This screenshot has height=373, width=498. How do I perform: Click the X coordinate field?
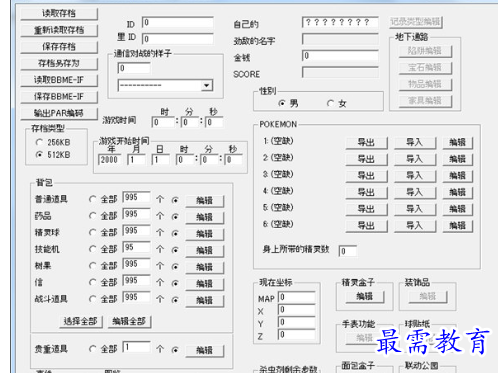tap(297, 310)
